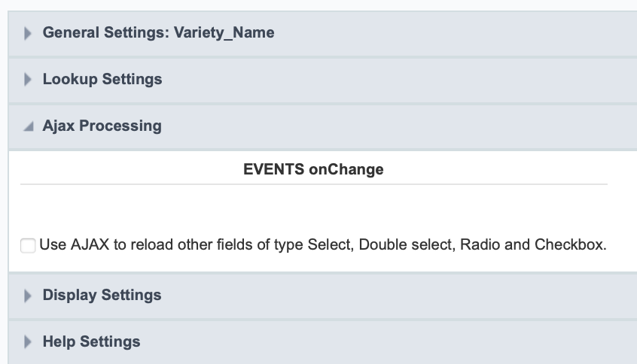Image resolution: width=637 pixels, height=364 pixels.
Task: Click the divider line below EVENTS onChange
Action: tap(313, 184)
